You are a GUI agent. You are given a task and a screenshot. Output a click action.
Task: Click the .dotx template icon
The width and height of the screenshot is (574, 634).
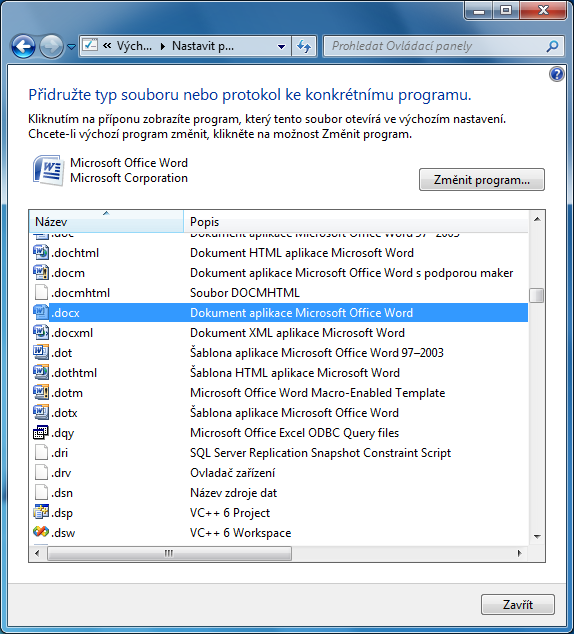[x=41, y=413]
